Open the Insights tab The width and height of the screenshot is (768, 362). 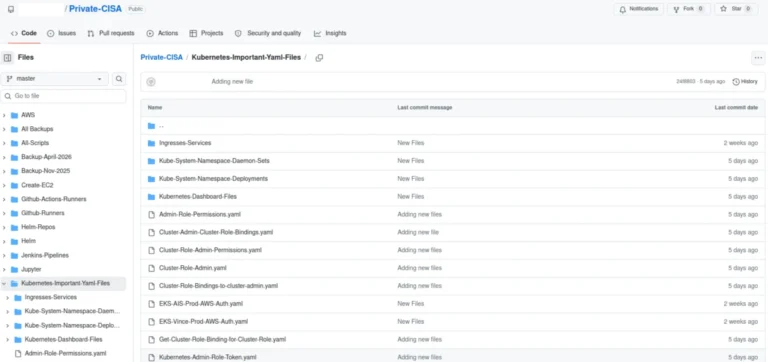[330, 33]
